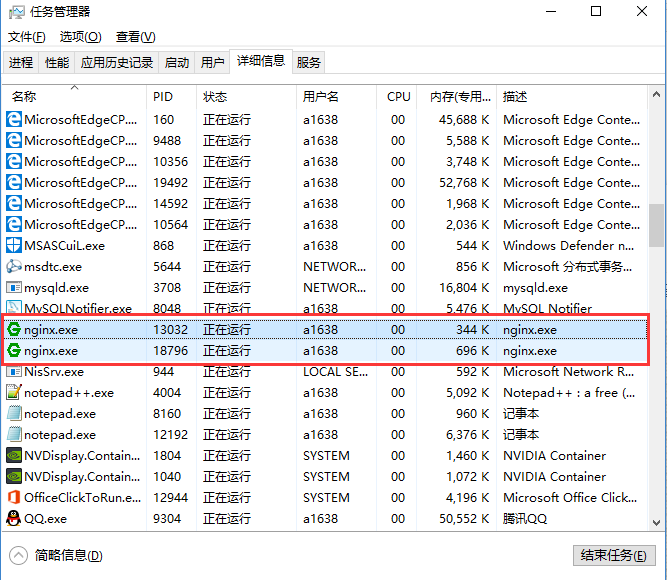
Task: Click memory value 50,552 K
Action: tap(464, 519)
